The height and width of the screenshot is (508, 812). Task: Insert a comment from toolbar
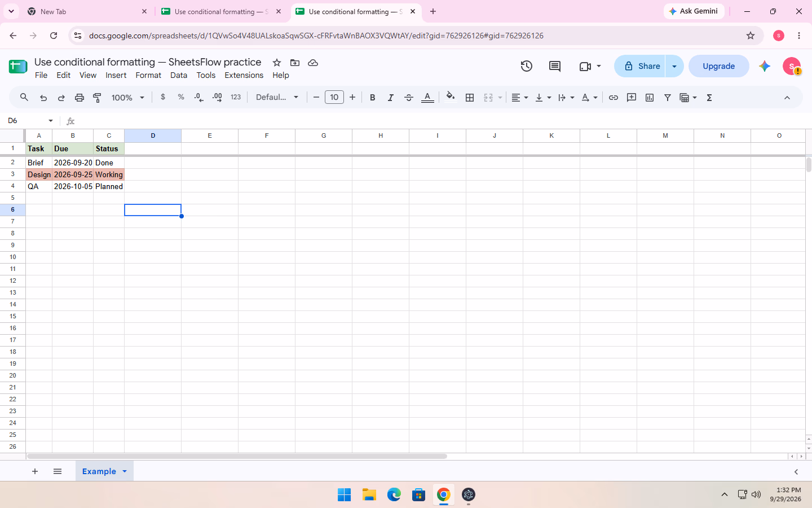click(632, 98)
